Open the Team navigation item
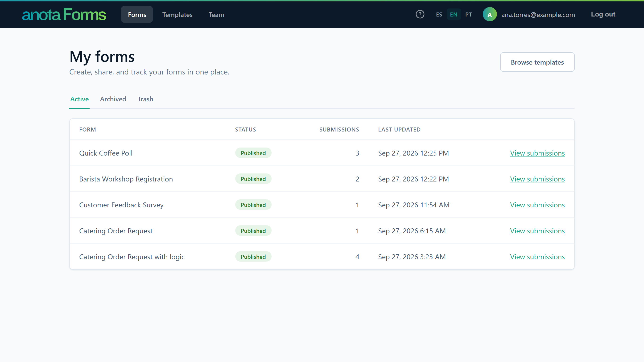 [216, 15]
